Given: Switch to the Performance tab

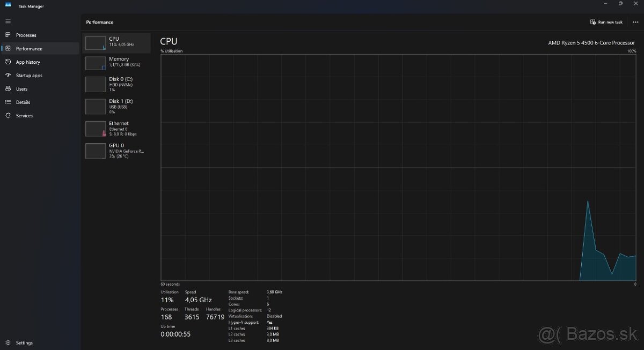Looking at the screenshot, I should pyautogui.click(x=29, y=49).
